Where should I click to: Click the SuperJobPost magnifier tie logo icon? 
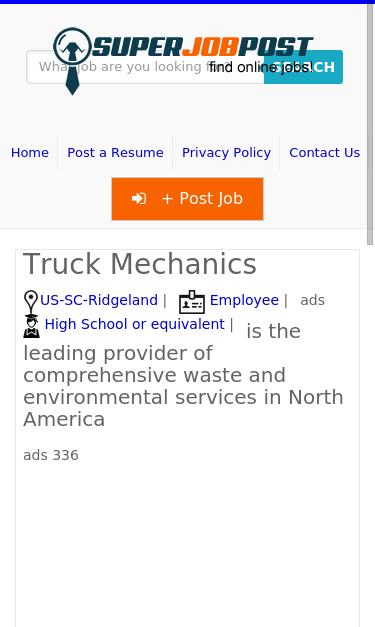coord(72,61)
